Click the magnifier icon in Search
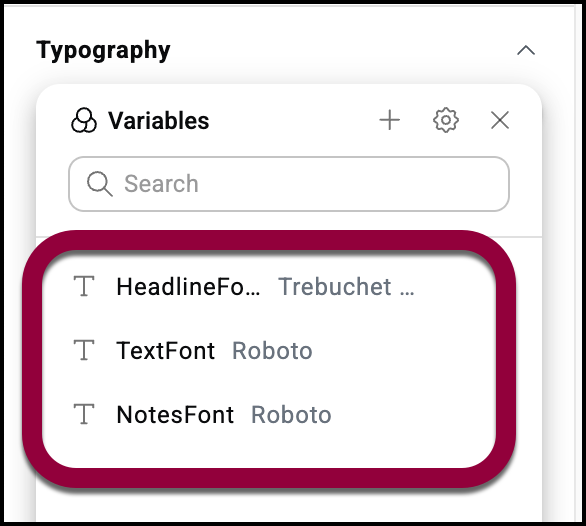Viewport: 586px width, 526px height. click(x=99, y=184)
